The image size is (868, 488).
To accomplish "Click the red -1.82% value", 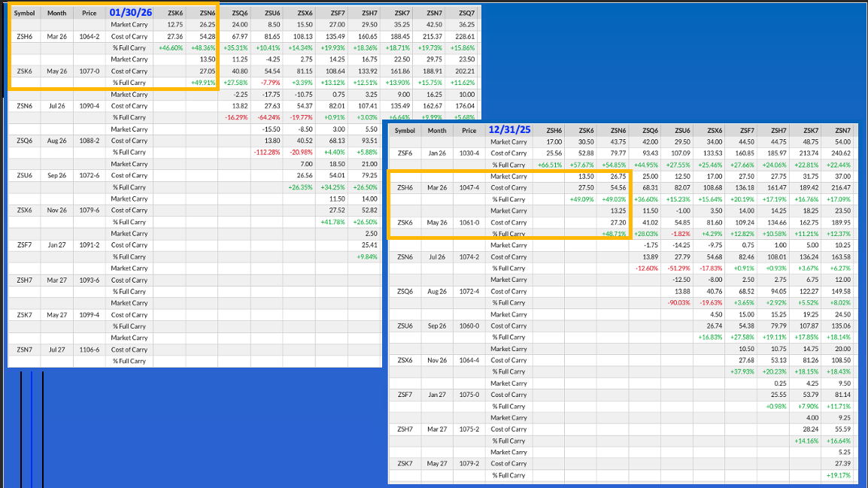I will pos(681,234).
